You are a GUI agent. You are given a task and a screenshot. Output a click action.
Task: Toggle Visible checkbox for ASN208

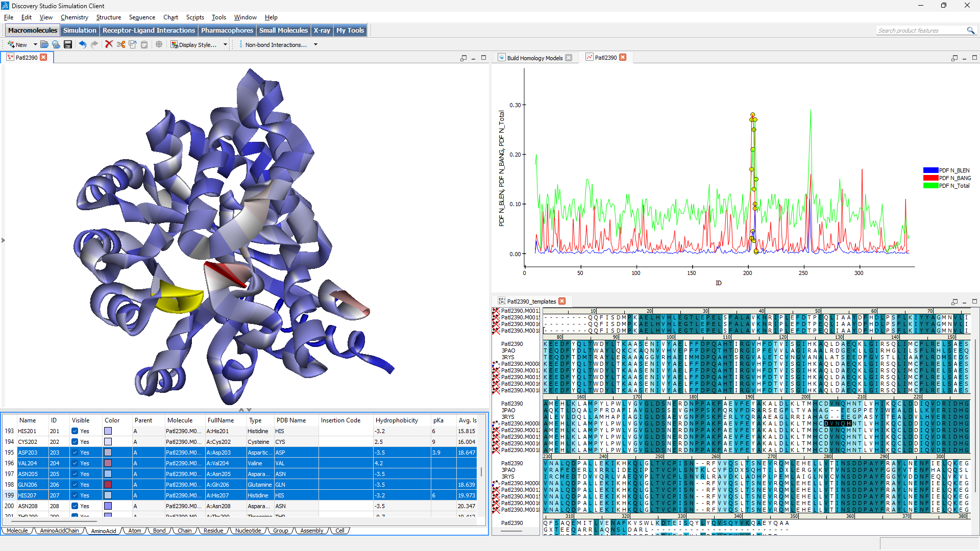click(x=75, y=506)
